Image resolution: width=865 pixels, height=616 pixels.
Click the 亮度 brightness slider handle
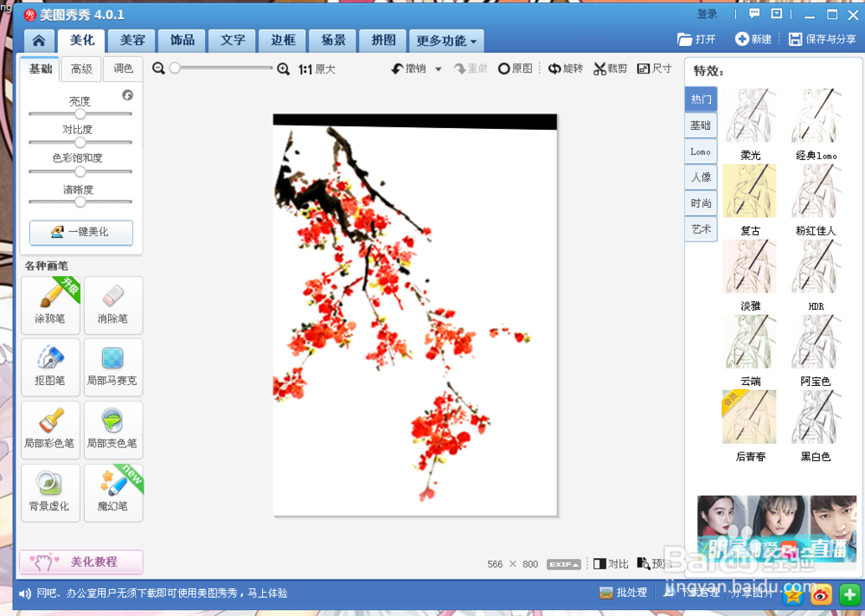click(x=80, y=113)
